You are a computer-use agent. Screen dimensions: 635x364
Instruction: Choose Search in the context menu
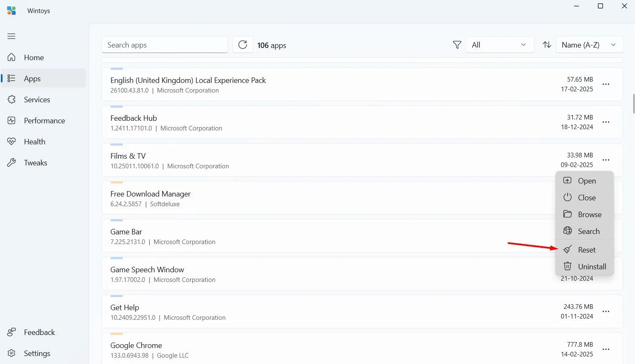584,231
